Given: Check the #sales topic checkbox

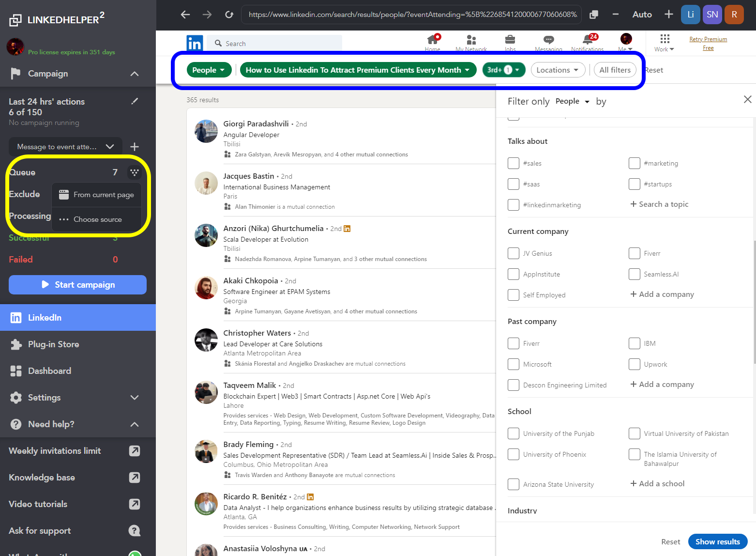Looking at the screenshot, I should point(514,163).
